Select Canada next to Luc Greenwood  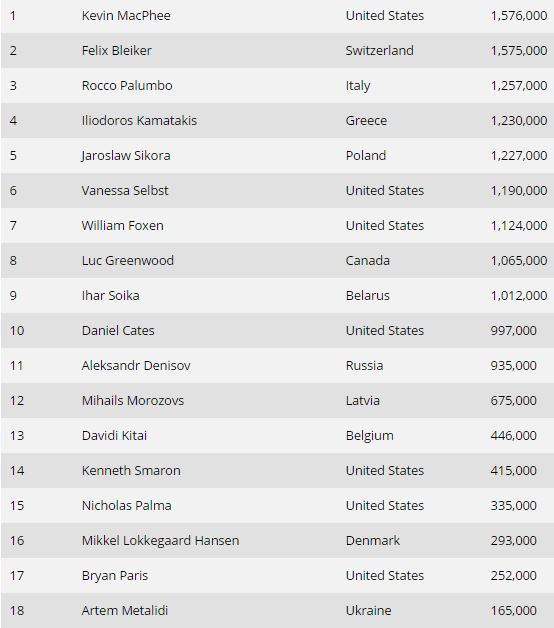click(367, 261)
